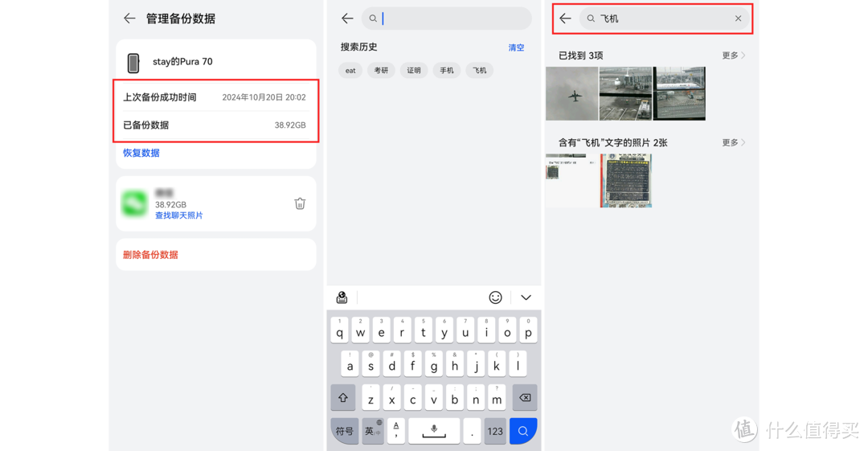Switch to the 123 numeric keyboard

click(495, 431)
